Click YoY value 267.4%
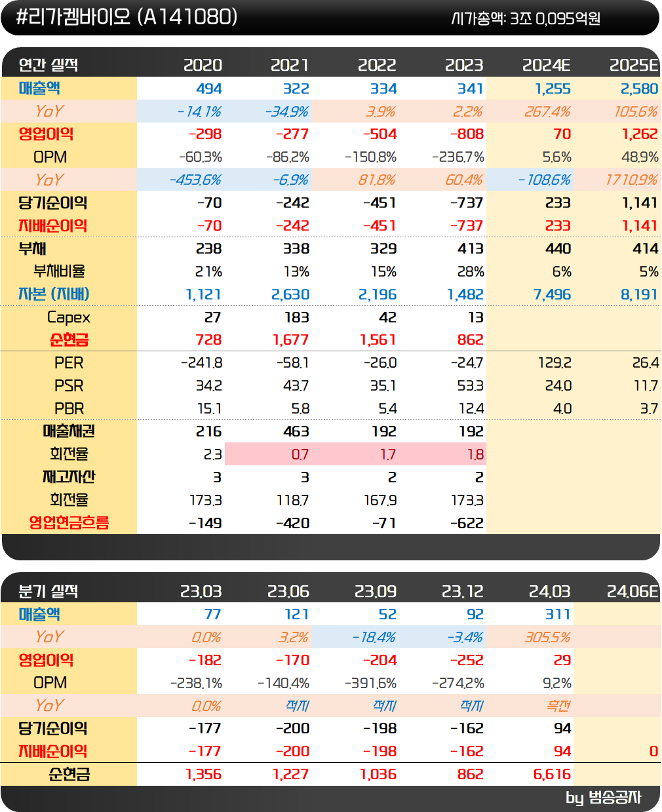662x812 pixels. [547, 111]
